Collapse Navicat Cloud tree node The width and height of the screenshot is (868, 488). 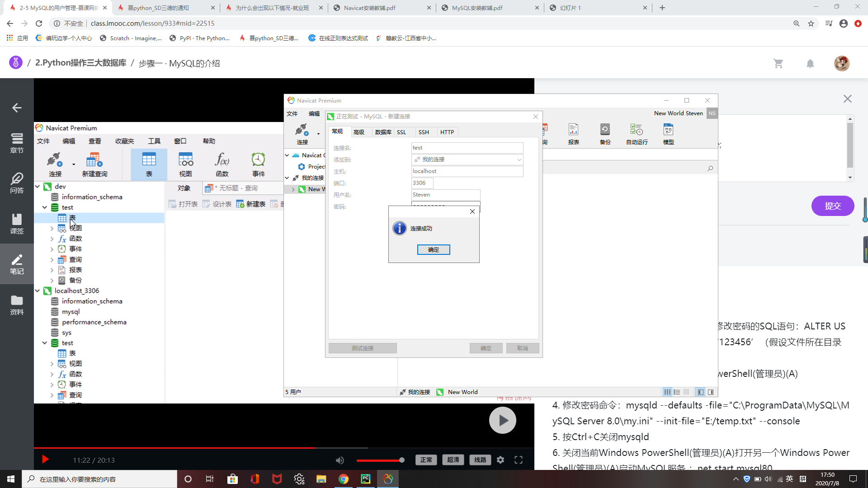[287, 155]
